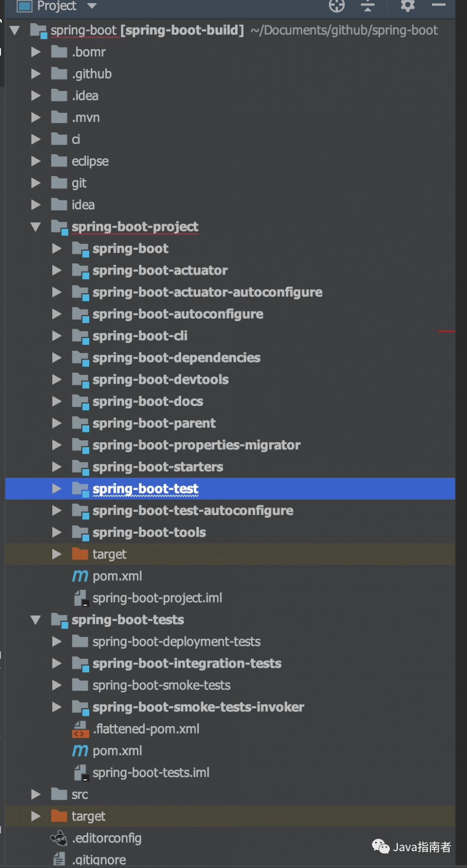
Task: Select the idea folder without dot
Action: tap(83, 205)
